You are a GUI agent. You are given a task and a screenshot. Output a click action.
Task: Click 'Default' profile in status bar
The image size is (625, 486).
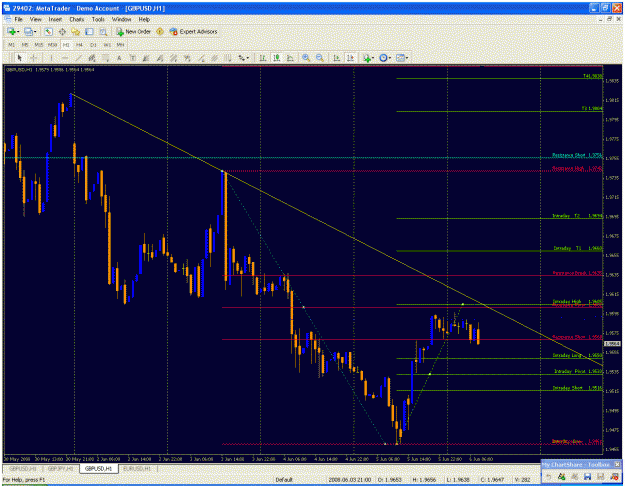click(x=284, y=480)
